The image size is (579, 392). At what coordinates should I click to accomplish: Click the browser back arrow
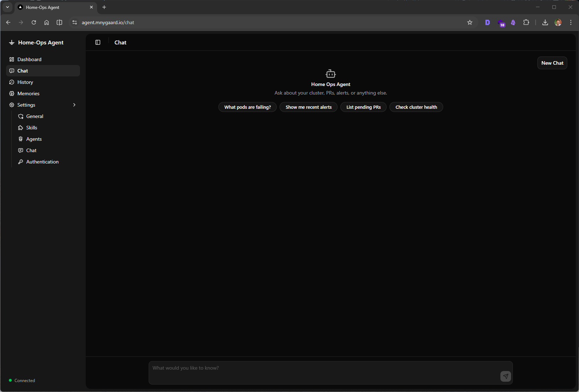[x=8, y=22]
